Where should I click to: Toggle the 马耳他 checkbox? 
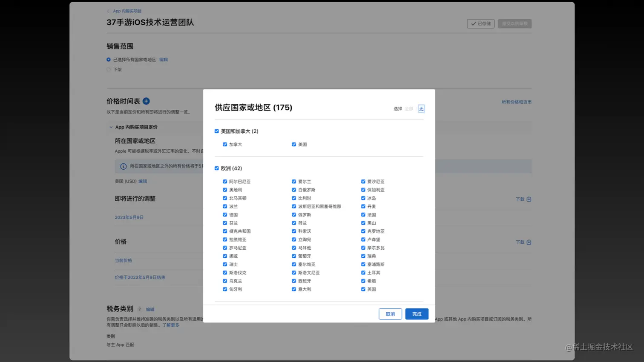click(294, 248)
